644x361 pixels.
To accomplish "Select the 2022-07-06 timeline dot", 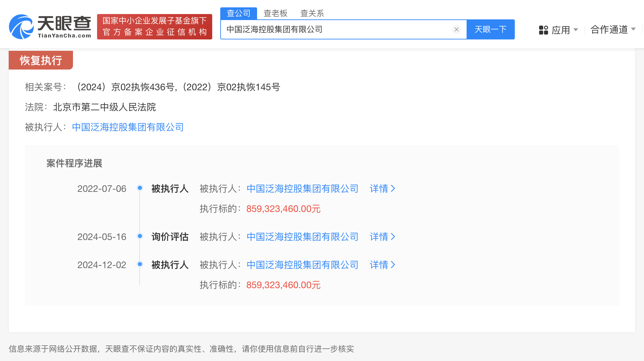I will pyautogui.click(x=140, y=188).
